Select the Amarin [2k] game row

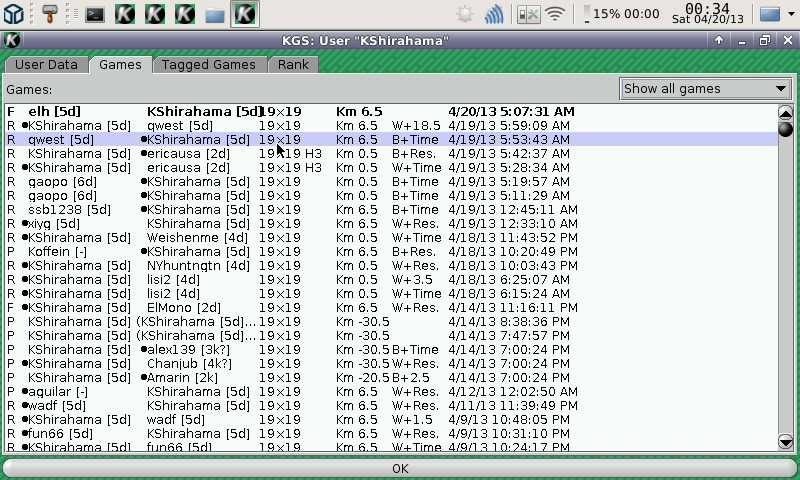coord(391,378)
